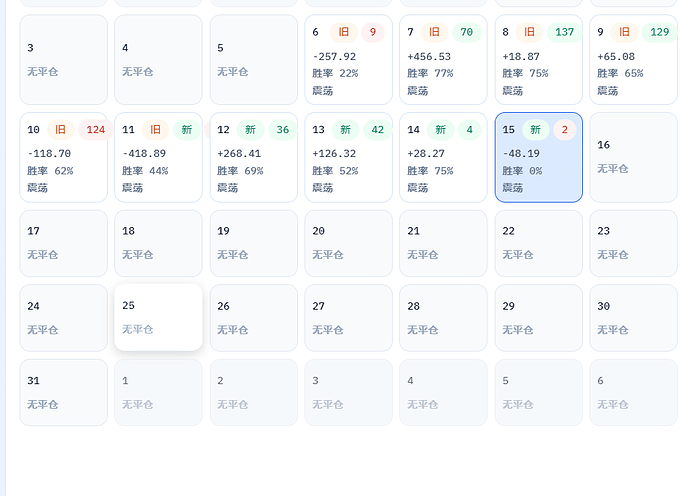Screen dimensions: 690x496
Task: Click the -48.19 value on day 15
Action: [x=521, y=154]
